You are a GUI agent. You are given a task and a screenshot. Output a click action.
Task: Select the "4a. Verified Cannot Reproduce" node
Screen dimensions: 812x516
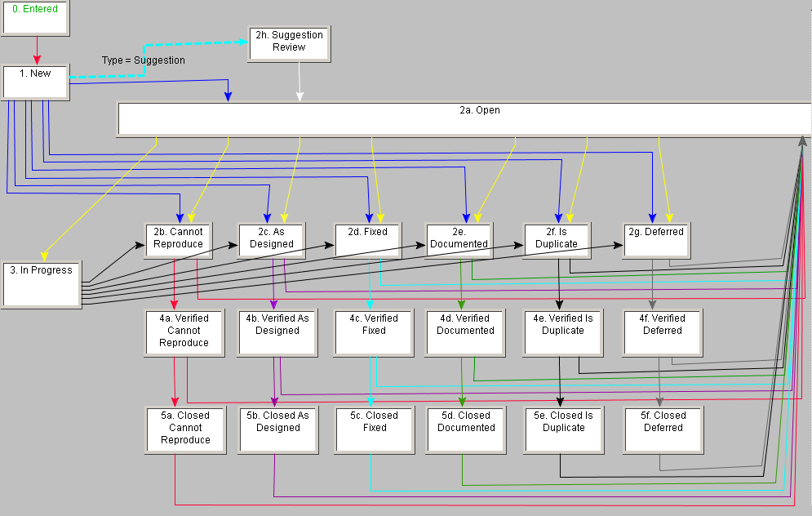pos(184,331)
